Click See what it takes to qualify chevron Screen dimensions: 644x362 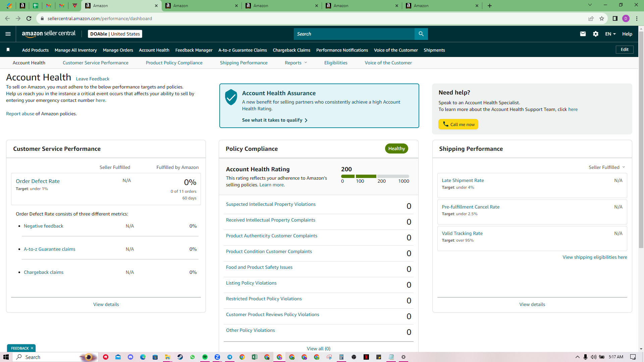(x=306, y=120)
